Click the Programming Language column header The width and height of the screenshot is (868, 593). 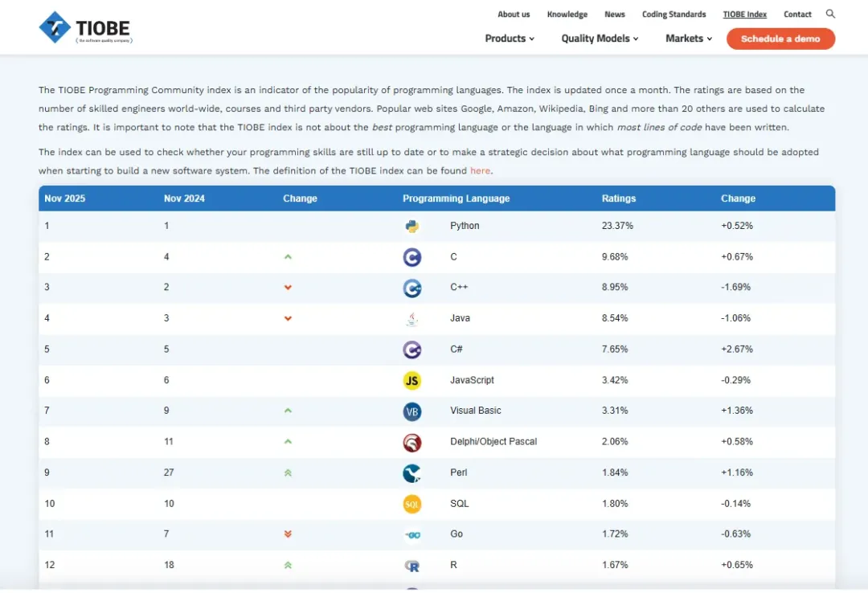pyautogui.click(x=457, y=198)
